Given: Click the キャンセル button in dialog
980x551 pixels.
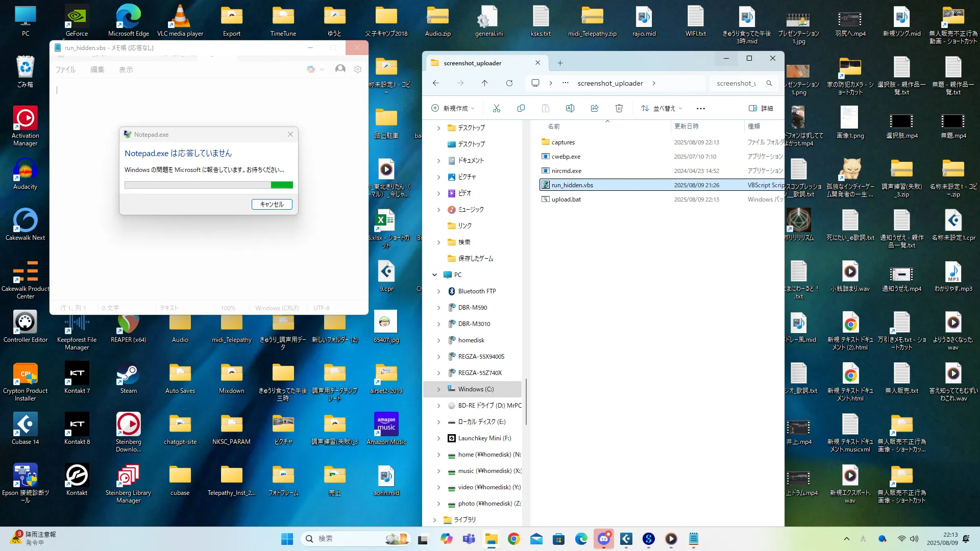Looking at the screenshot, I should click(x=272, y=204).
